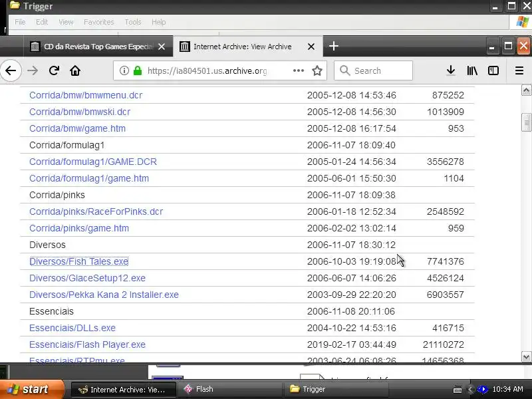Click the forward navigation arrow
The height and width of the screenshot is (399, 532).
tap(33, 70)
